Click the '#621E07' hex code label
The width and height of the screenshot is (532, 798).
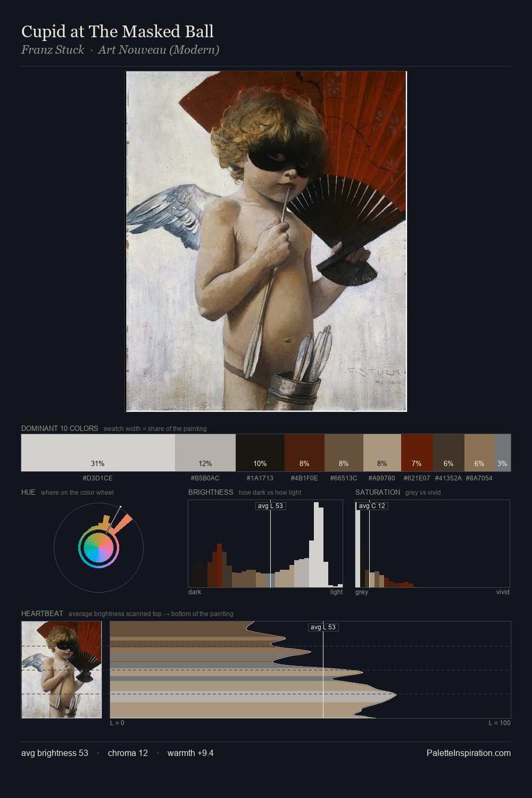tap(417, 478)
